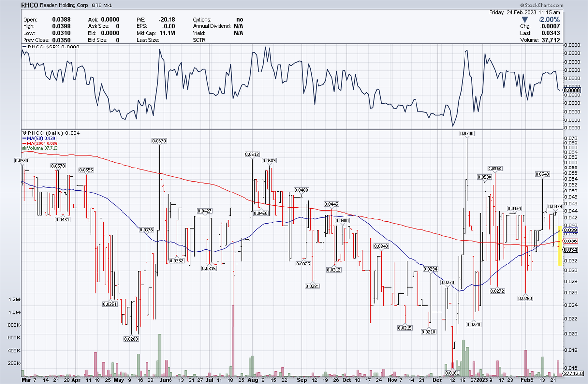
Task: Click the P/E value -20.18
Action: [x=167, y=19]
